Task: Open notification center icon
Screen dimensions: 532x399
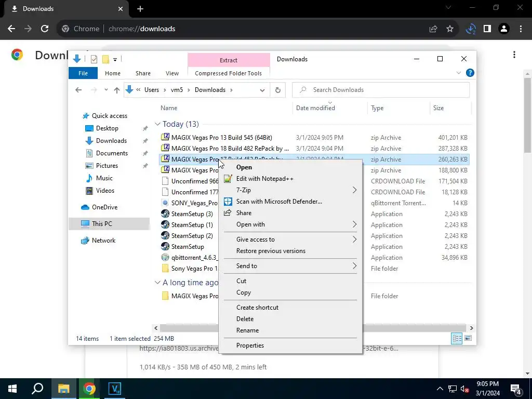Action: 516,389
